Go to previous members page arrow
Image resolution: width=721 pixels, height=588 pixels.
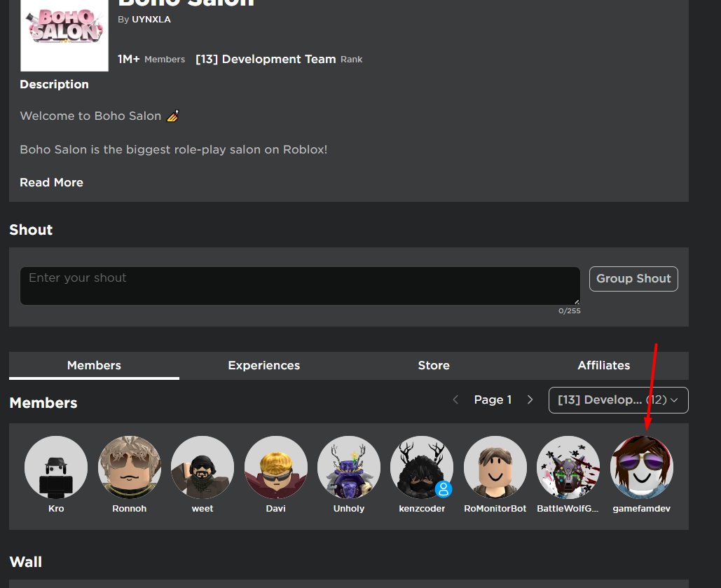coord(455,399)
